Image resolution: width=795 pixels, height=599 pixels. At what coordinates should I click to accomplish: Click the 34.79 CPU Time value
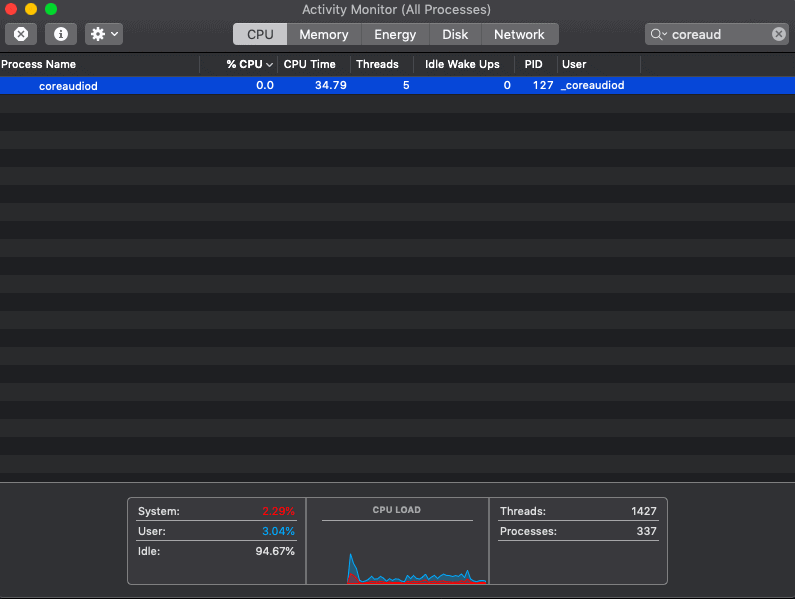tap(331, 85)
